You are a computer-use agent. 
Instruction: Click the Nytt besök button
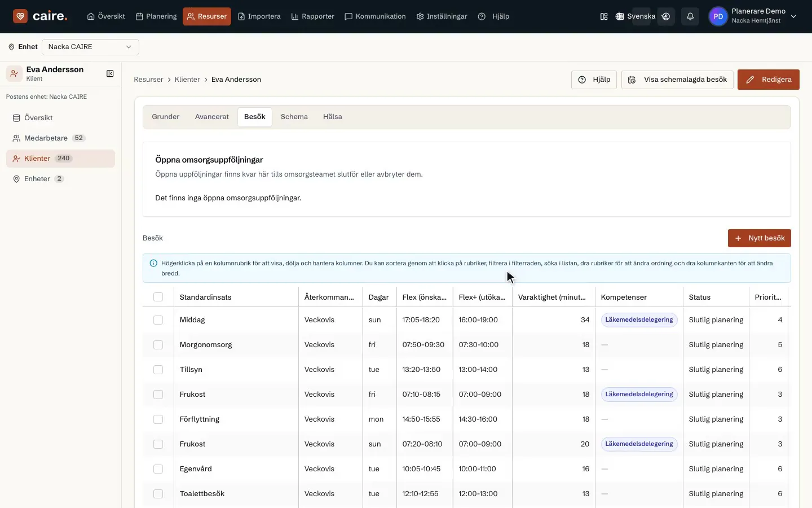click(759, 238)
